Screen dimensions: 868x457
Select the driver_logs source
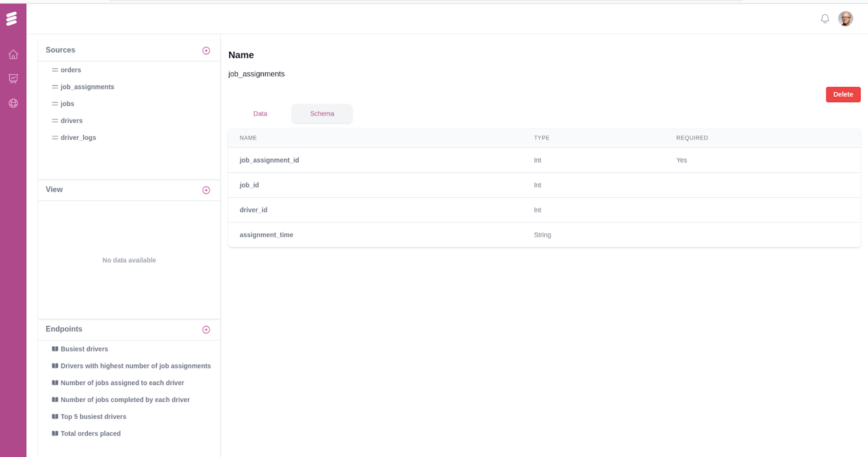coord(79,137)
